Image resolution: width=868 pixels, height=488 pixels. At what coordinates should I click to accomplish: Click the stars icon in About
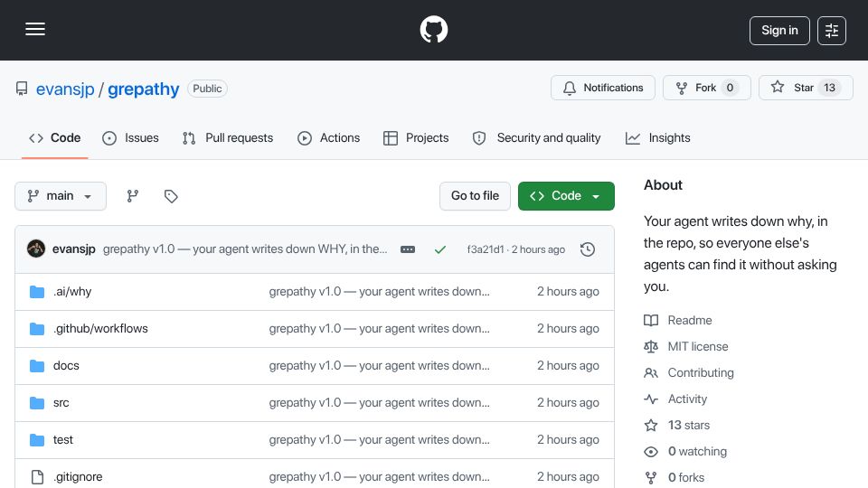(x=651, y=425)
